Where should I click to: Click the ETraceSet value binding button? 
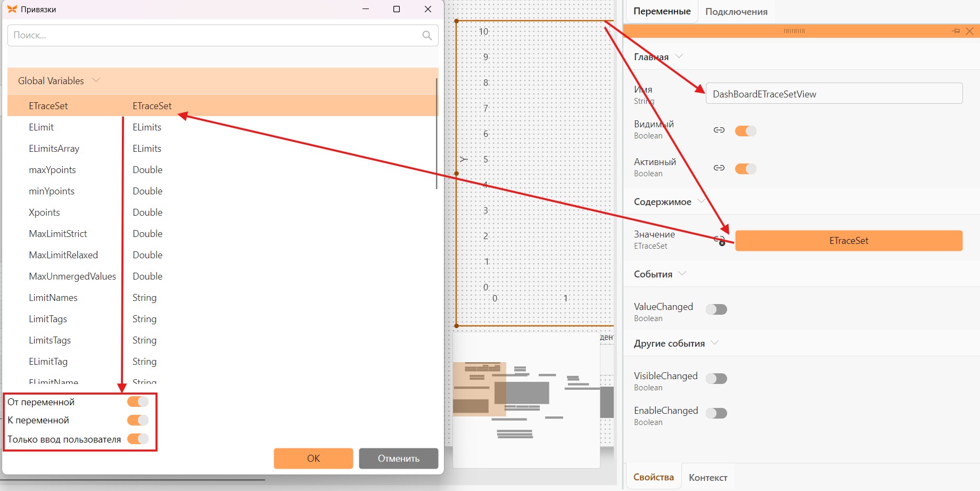click(x=849, y=241)
